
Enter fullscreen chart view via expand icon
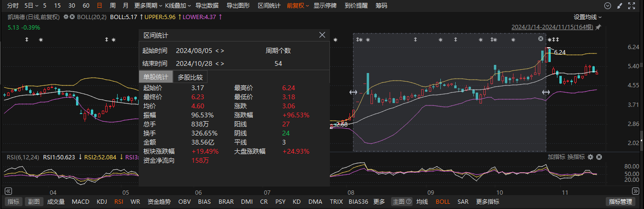coord(632,6)
